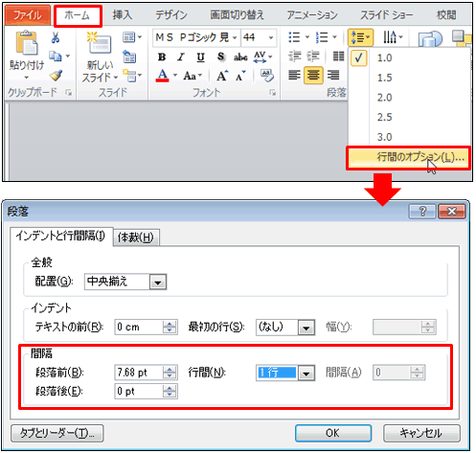
Task: Choose 2.0 line spacing from menu
Action: 384,98
